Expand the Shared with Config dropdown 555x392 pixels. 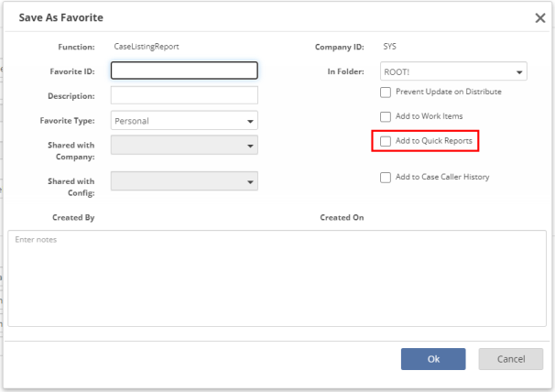184,181
